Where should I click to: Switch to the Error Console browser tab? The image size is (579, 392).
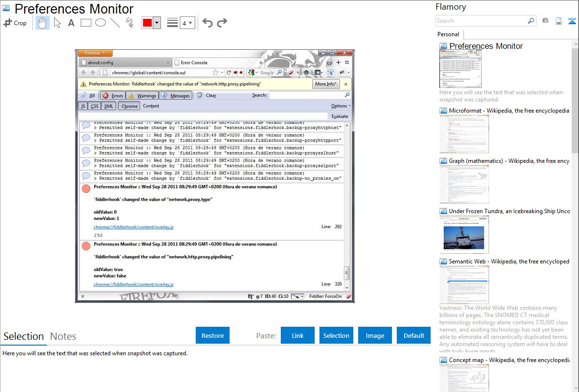[x=218, y=62]
